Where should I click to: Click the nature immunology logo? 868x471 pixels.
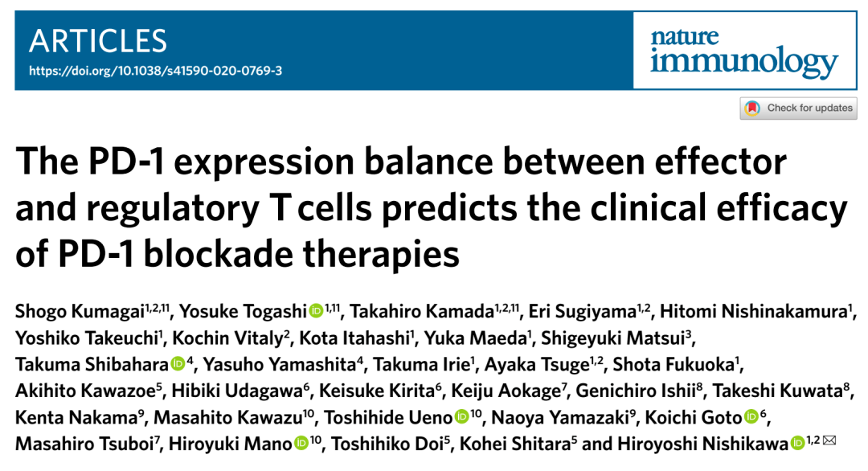pos(744,51)
